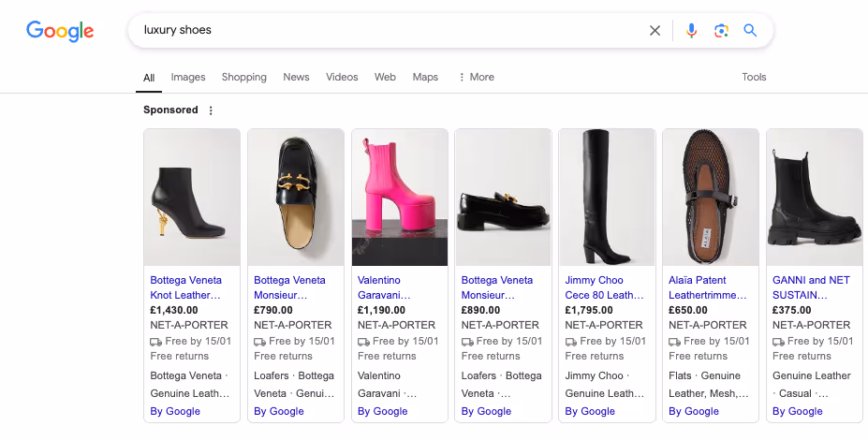
Task: Open Valentino Garavani product link
Action: (384, 287)
